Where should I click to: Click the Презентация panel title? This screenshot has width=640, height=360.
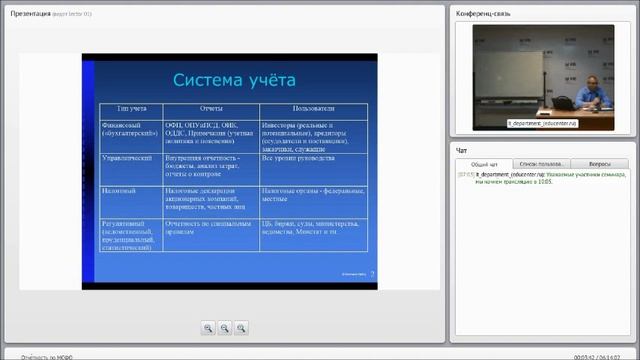[30, 13]
